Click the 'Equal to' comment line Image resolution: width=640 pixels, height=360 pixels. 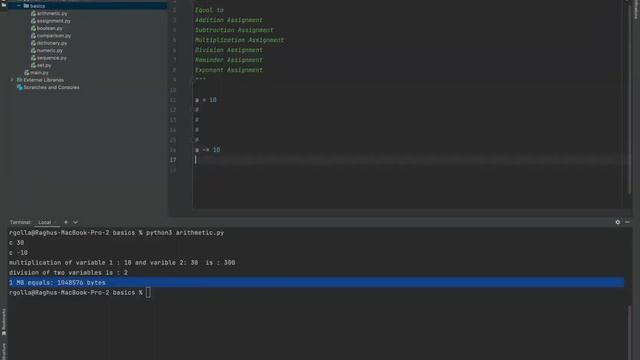[209, 10]
